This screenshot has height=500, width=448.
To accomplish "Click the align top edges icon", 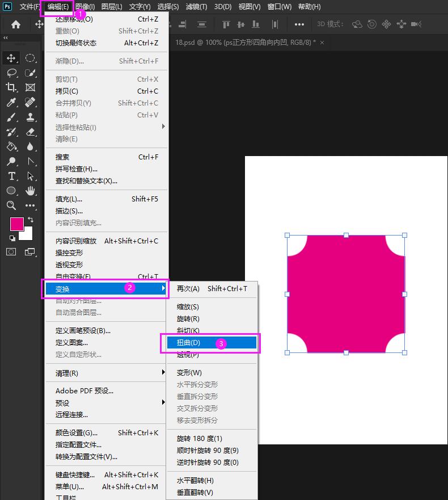I will tap(226, 24).
